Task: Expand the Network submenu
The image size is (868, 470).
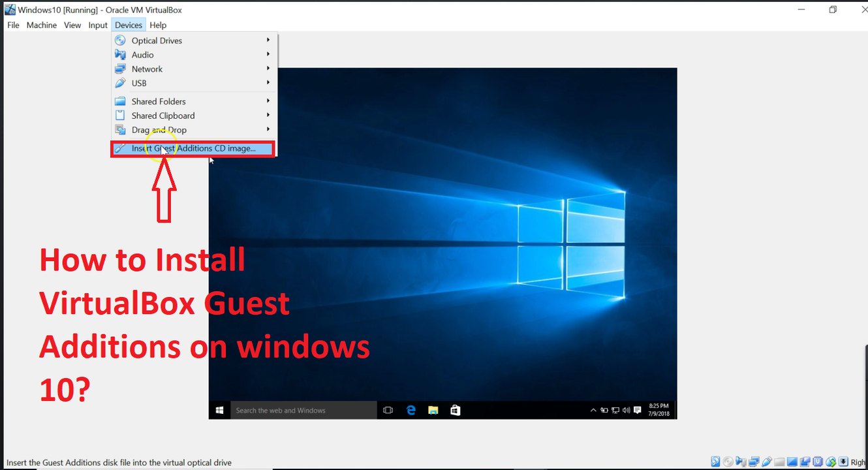Action: coord(194,69)
